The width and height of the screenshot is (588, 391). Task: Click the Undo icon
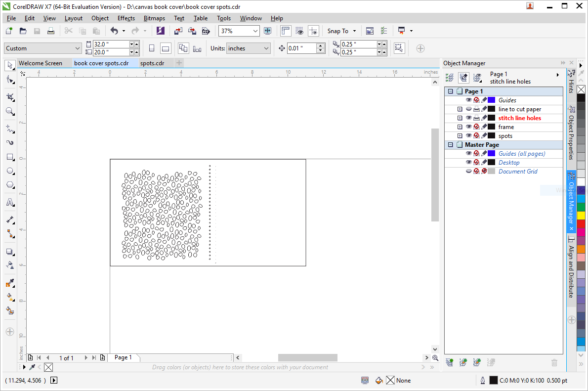point(114,31)
